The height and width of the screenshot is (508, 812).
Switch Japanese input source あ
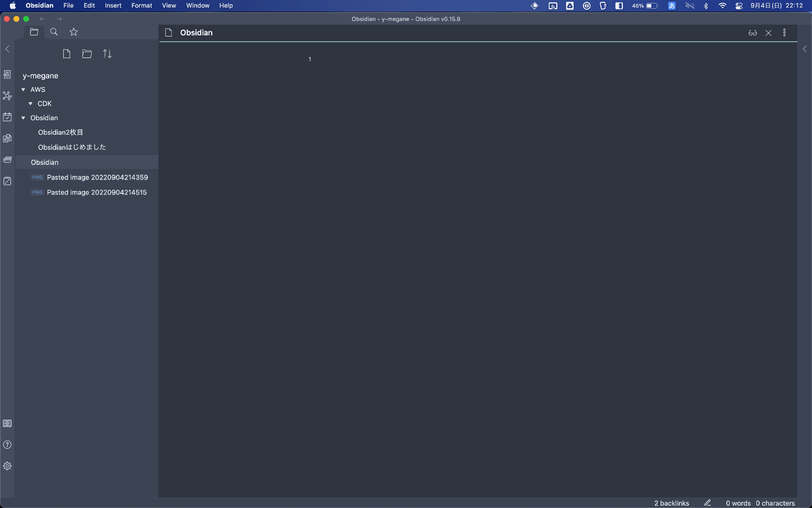tap(672, 5)
